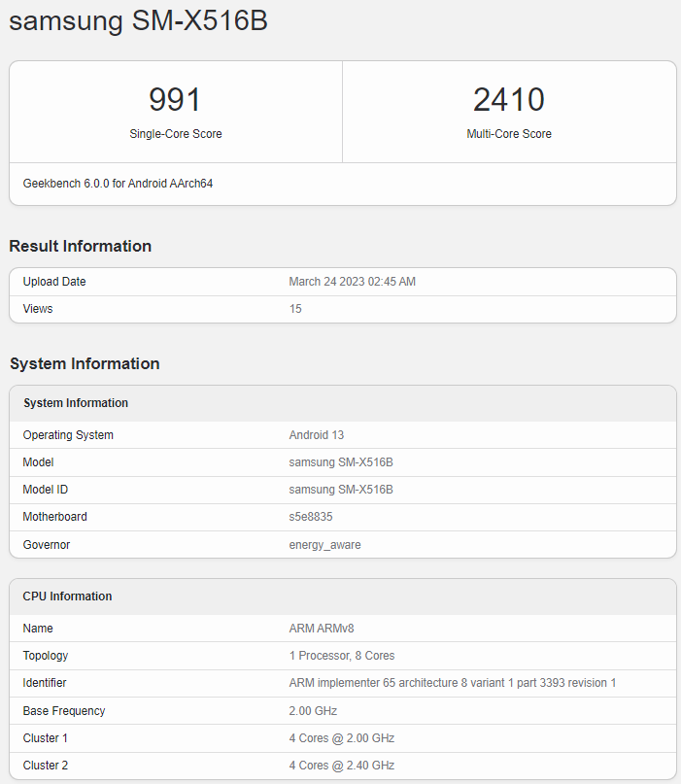Click the large System Information section heading
681x784 pixels.
[x=85, y=363]
